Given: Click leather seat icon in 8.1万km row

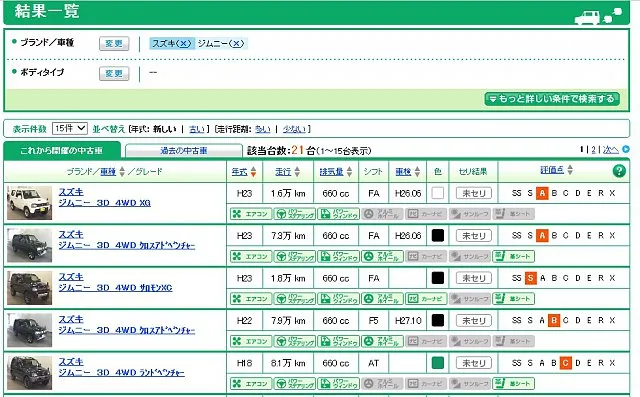Looking at the screenshot, I should pyautogui.click(x=513, y=384).
